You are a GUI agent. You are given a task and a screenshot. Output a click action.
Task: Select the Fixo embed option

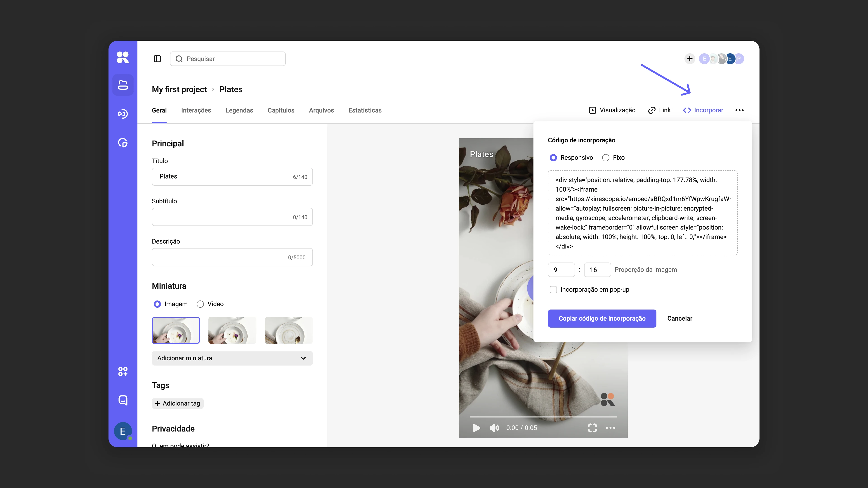point(613,158)
